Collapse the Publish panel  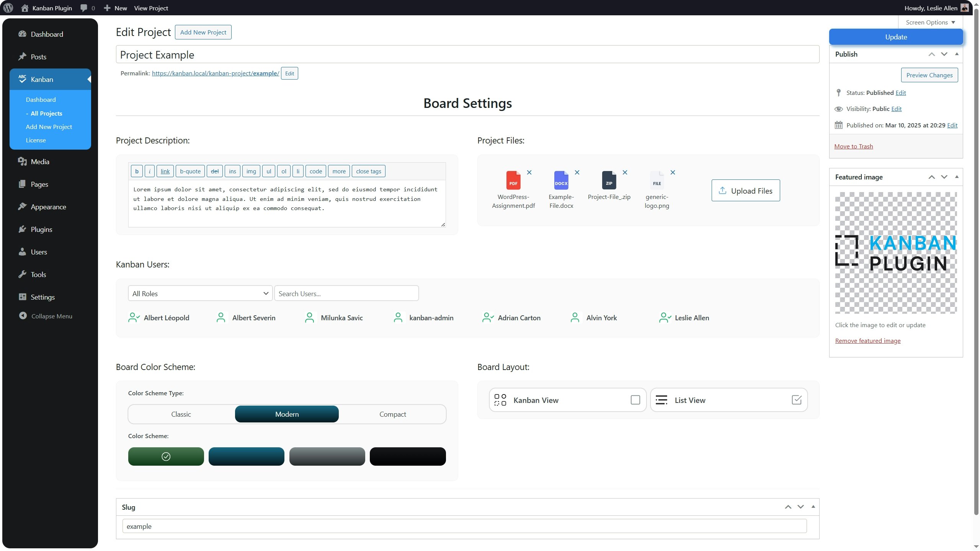(x=956, y=54)
